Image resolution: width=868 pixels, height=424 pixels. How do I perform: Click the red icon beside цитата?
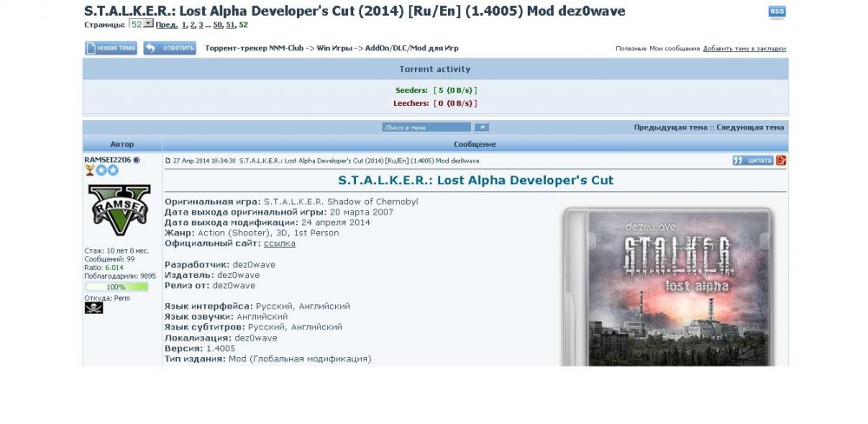tap(781, 160)
